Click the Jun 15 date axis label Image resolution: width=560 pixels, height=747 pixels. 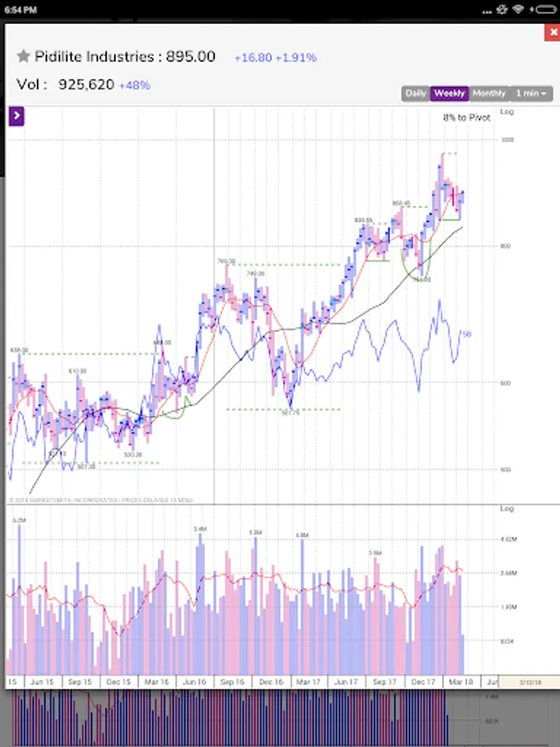coord(42,682)
